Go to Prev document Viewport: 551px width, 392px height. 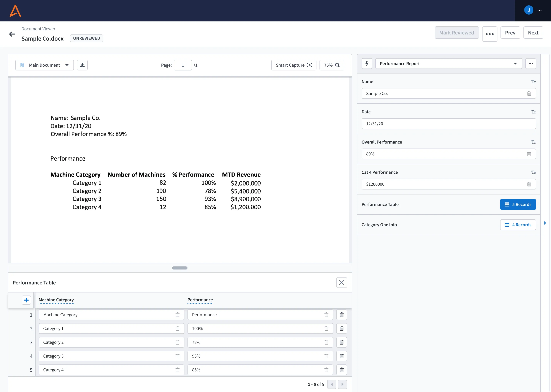pyautogui.click(x=510, y=33)
